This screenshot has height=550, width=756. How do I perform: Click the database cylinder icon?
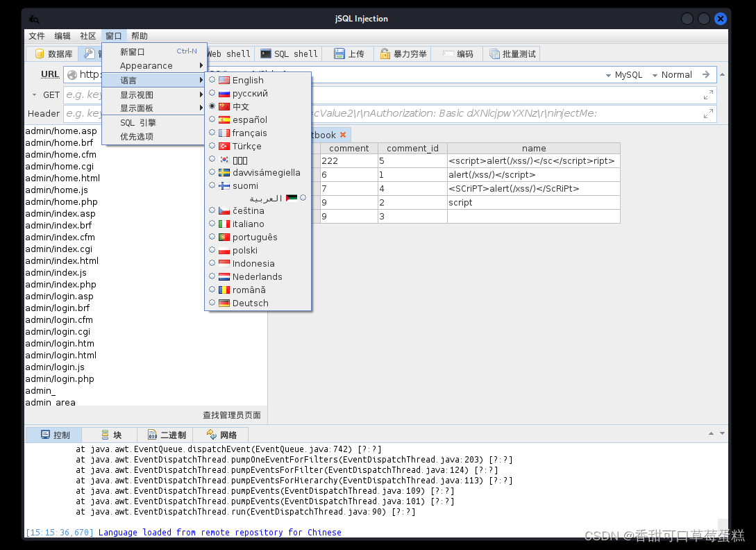coord(40,53)
